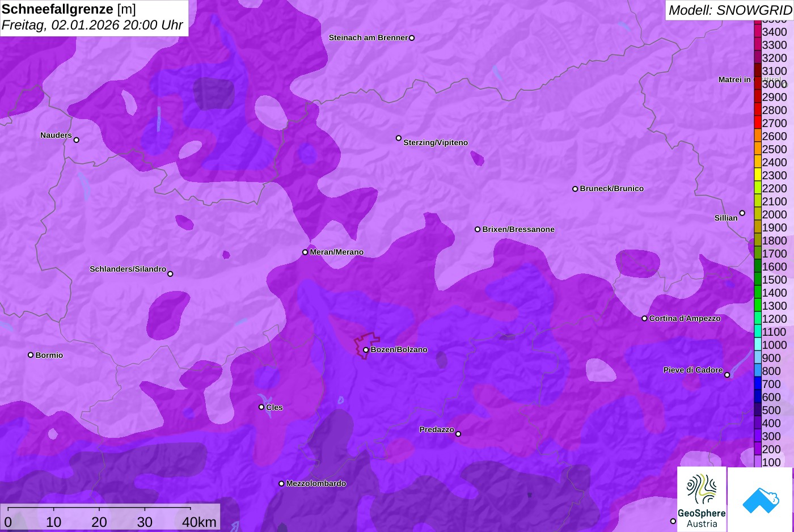Click the 'Steinach am Brenner' label
The height and width of the screenshot is (532, 794).
(369, 37)
